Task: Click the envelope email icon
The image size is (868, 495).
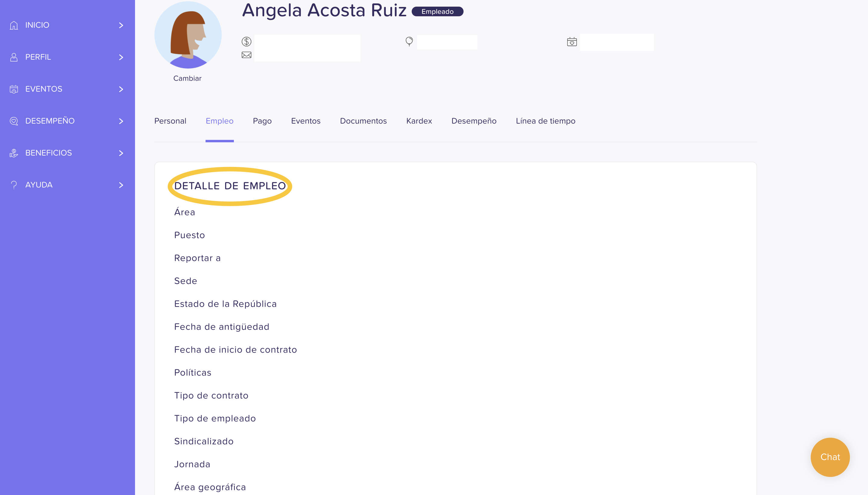Action: [247, 55]
